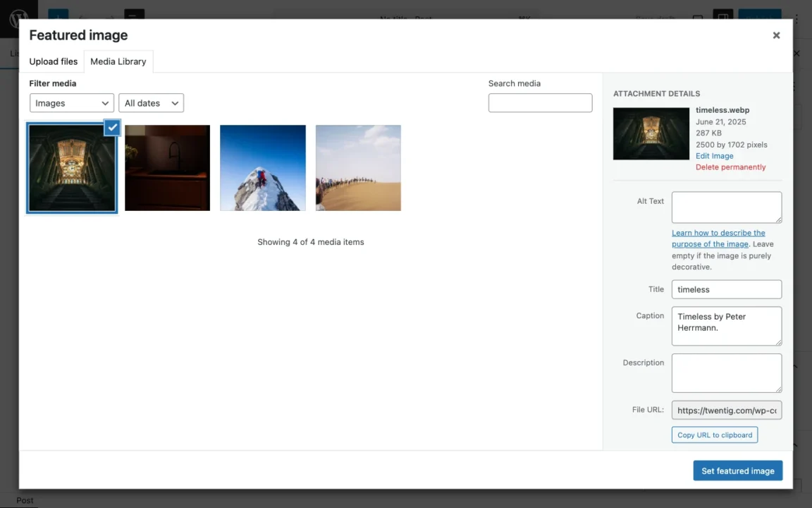Screen dimensions: 812x508
Task: Click the Set featured image button
Action: coord(737,471)
